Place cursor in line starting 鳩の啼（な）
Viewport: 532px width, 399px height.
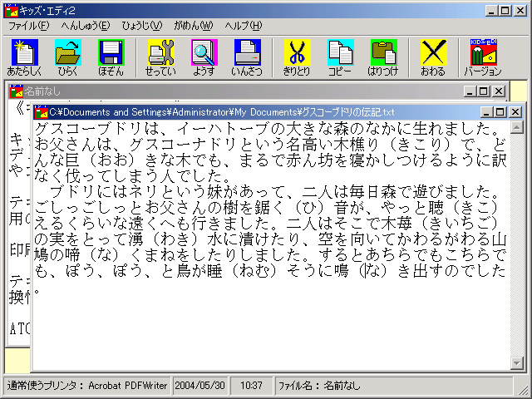pos(270,255)
